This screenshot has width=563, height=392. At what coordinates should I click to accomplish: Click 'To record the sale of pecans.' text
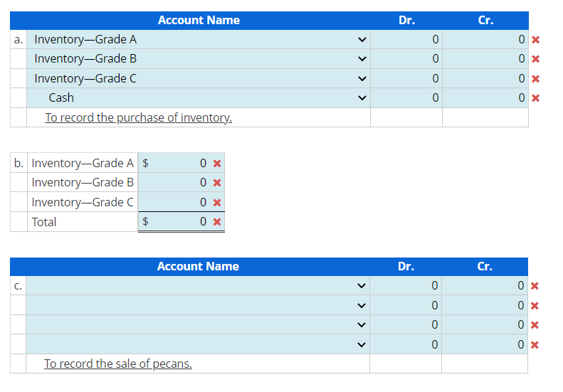(x=118, y=364)
